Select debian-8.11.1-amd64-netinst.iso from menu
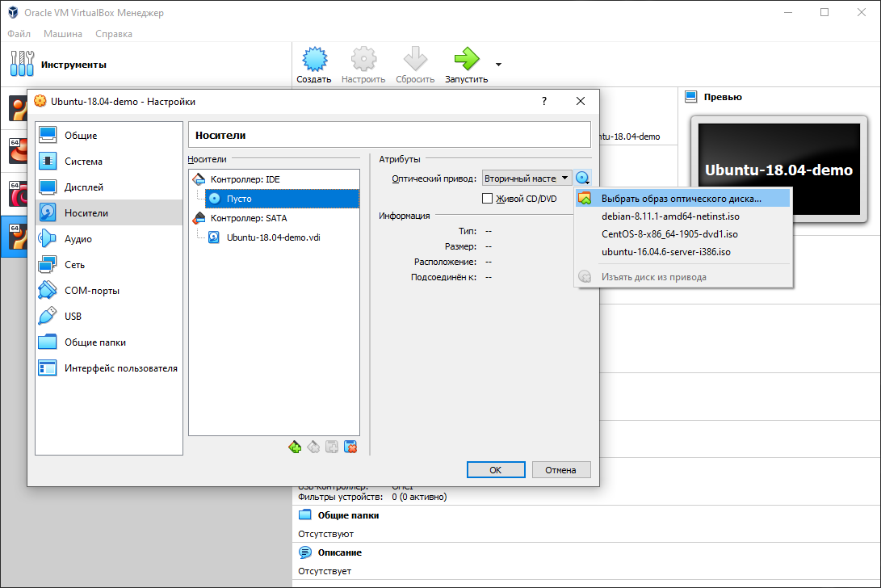 click(682, 216)
